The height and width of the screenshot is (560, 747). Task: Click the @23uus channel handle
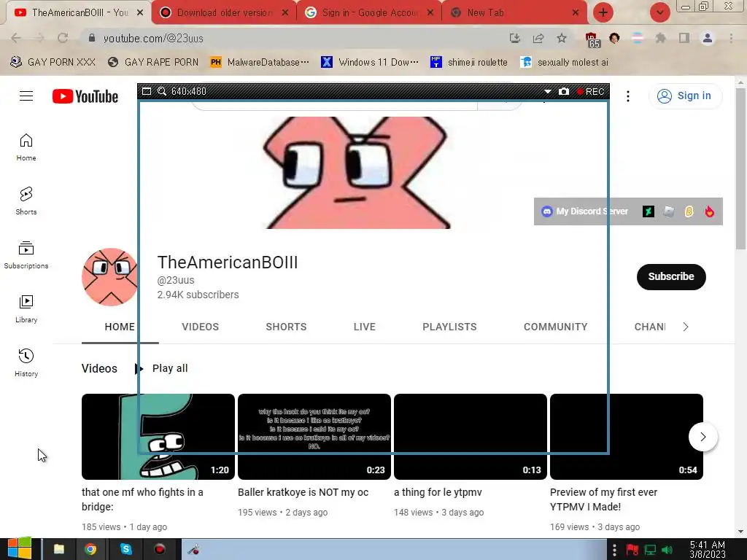coord(176,281)
